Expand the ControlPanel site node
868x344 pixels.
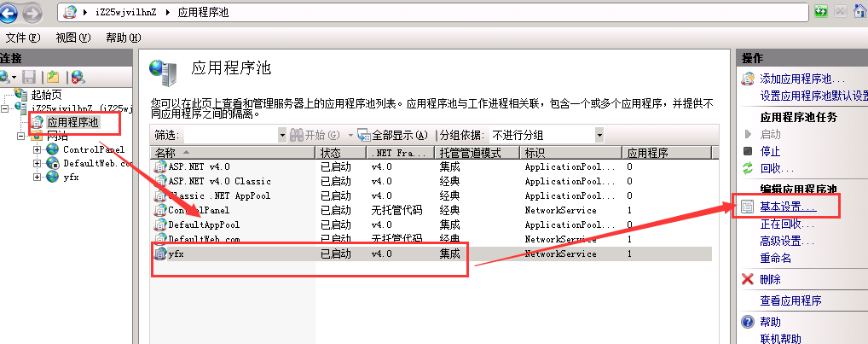tap(38, 149)
